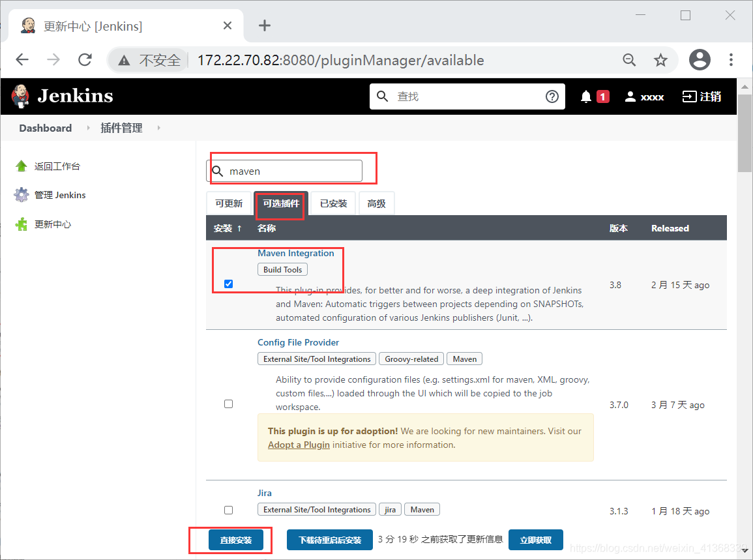Focus the header 查找 search box
This screenshot has width=753, height=560.
coord(467,96)
